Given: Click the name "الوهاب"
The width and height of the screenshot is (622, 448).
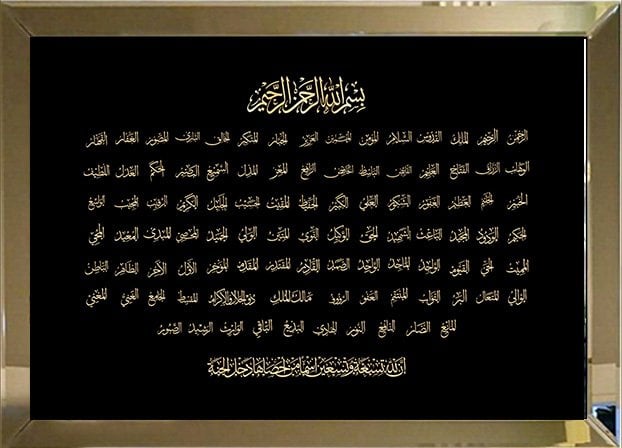Looking at the screenshot, I should click(518, 169).
